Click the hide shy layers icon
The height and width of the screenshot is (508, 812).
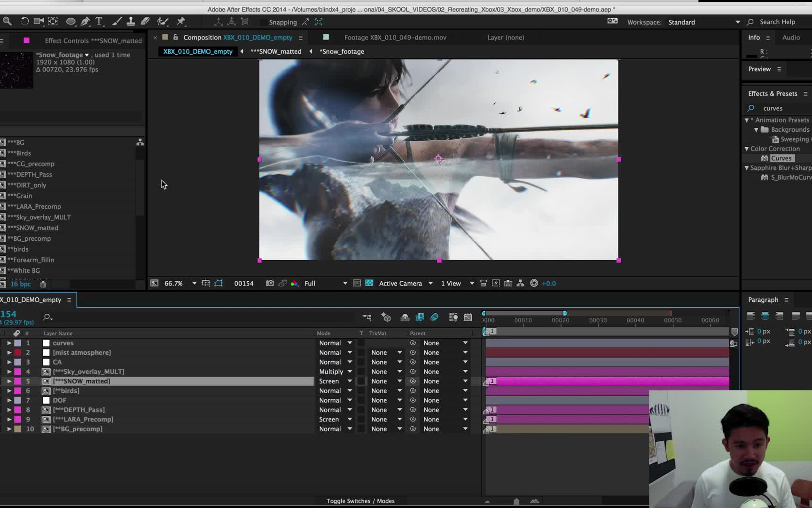coord(405,317)
